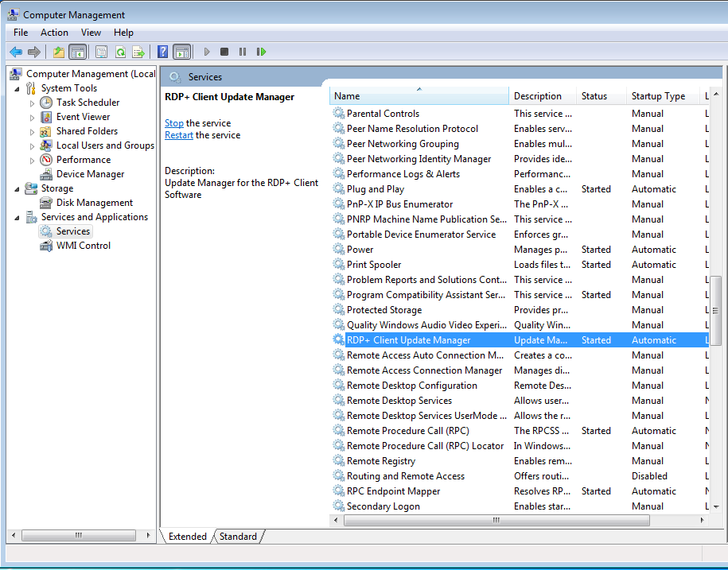The image size is (728, 570).
Task: Select Device Manager in the tree
Action: (x=90, y=174)
